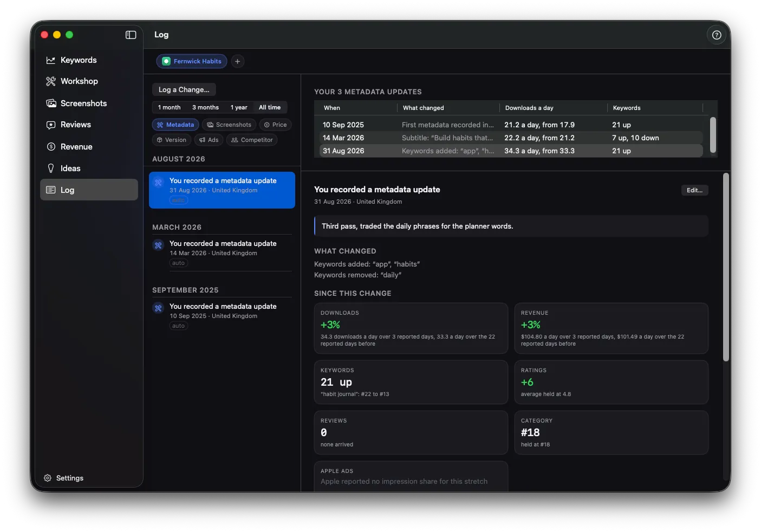Click the detail pane vertical scrollbar

(726, 267)
